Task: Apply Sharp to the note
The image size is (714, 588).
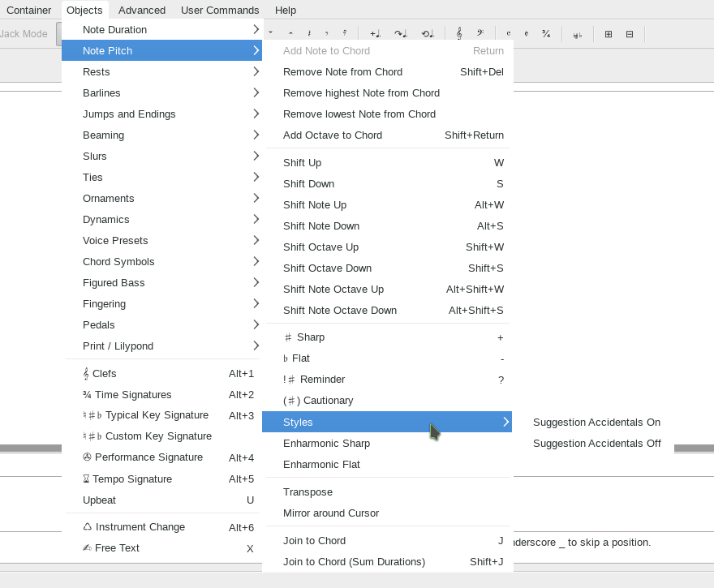Action: click(387, 337)
